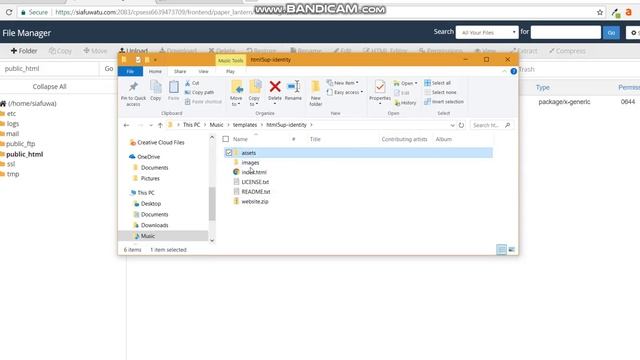This screenshot has height=360, width=640.
Task: Click the public_html path input field
Action: (x=49, y=69)
